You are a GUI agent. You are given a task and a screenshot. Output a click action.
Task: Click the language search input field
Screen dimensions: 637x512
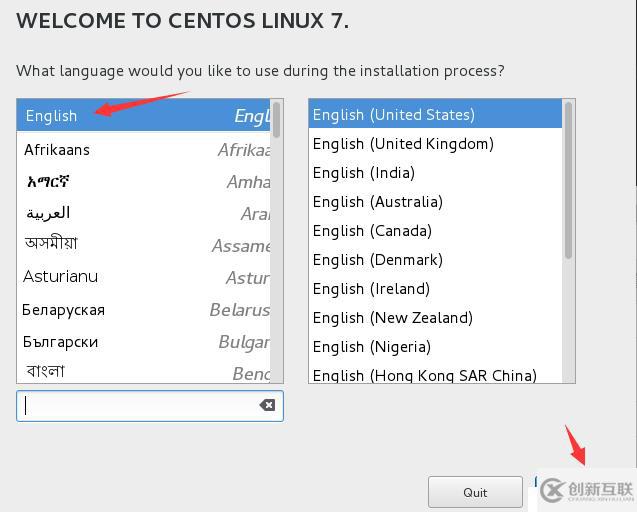150,406
